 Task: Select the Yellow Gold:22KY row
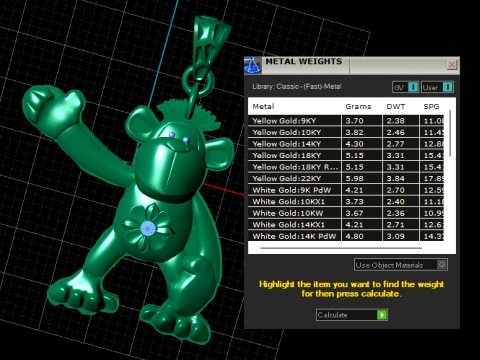coord(346,178)
